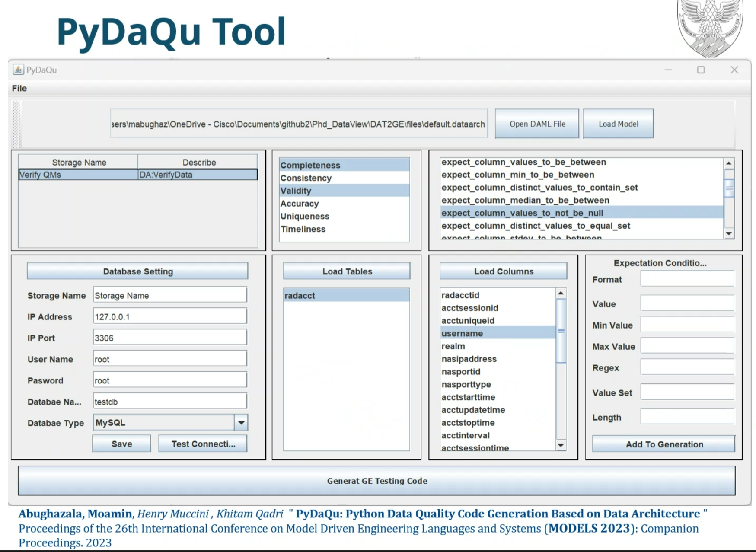
Task: Click the Test Connection button
Action: click(x=203, y=444)
